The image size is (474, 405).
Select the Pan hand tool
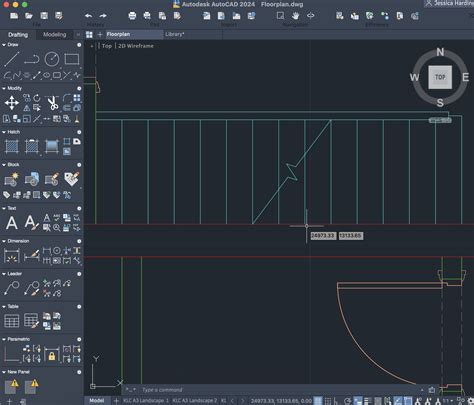click(295, 16)
